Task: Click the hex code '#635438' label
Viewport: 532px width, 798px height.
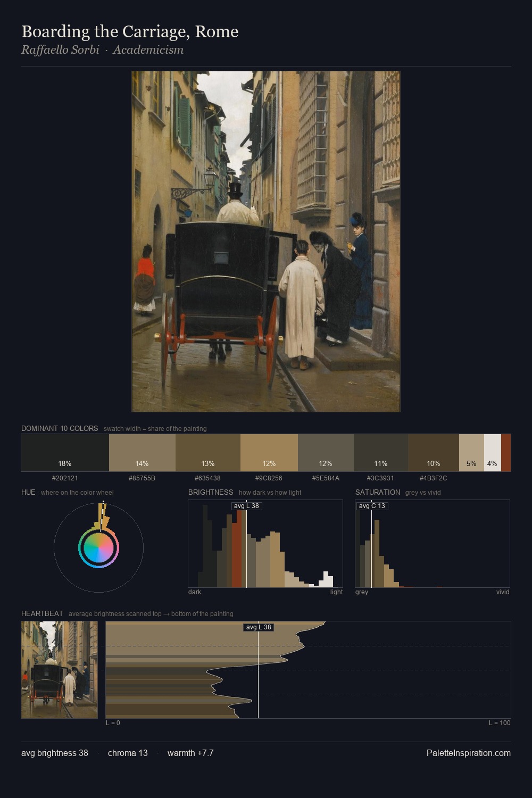Action: (x=208, y=478)
